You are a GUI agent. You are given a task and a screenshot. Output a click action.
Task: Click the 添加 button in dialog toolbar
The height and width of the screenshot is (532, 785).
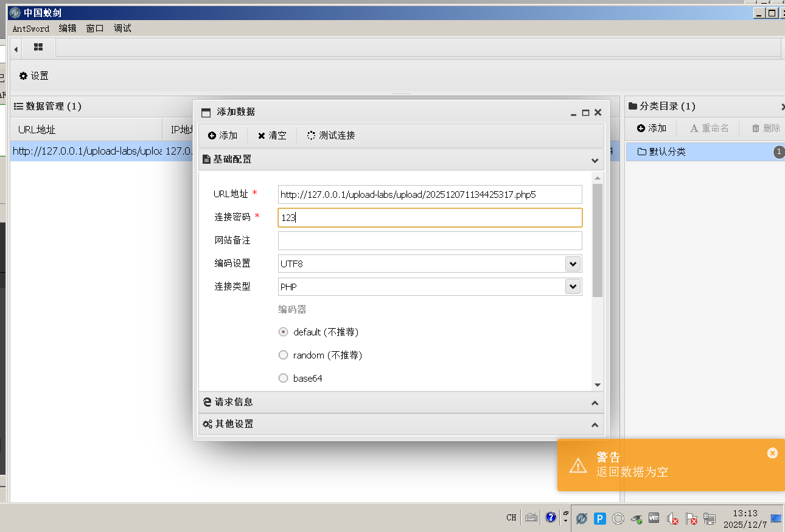point(223,135)
